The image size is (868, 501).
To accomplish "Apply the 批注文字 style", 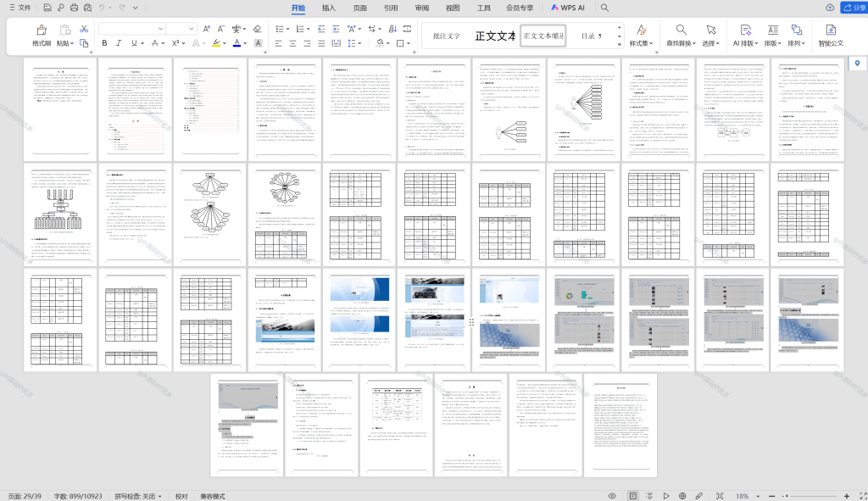I will tap(447, 36).
